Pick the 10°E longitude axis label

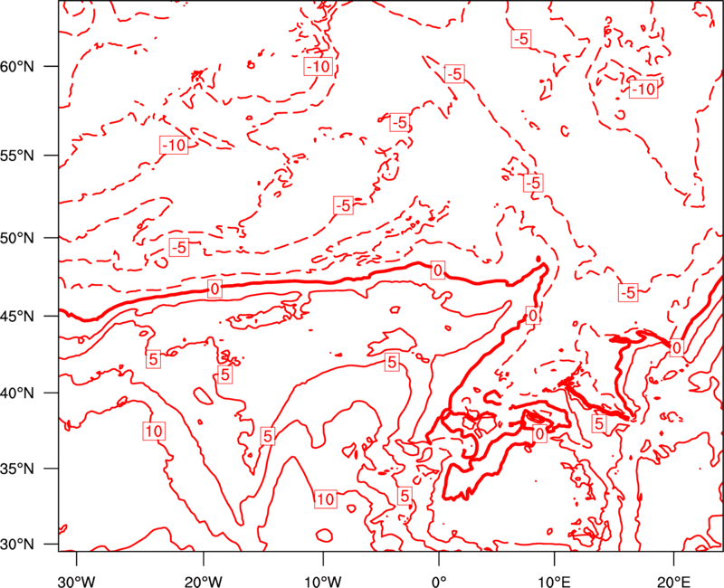coord(554,581)
